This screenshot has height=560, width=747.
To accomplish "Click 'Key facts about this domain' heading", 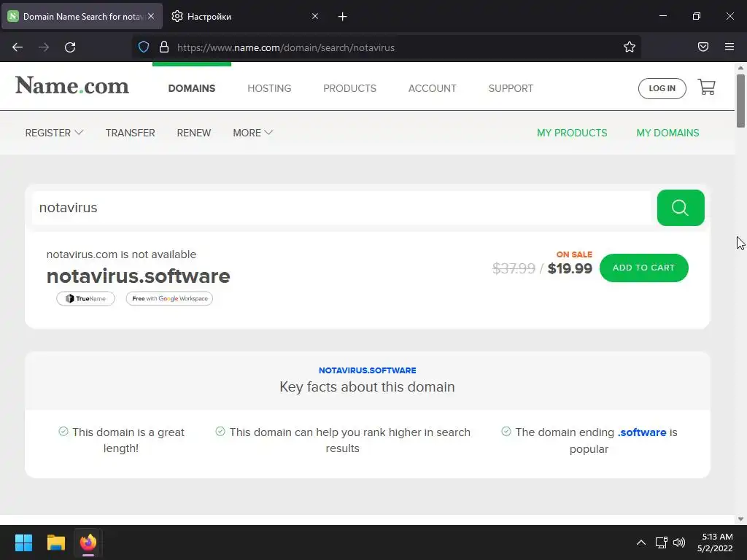I will click(x=368, y=386).
